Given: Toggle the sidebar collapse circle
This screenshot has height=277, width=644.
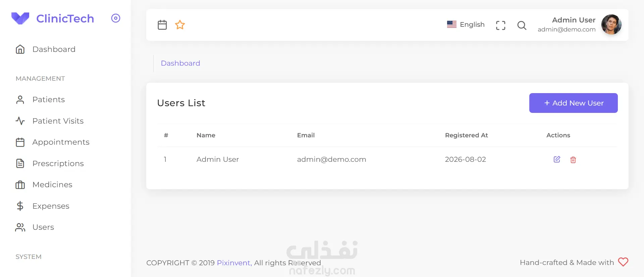Looking at the screenshot, I should coord(116,18).
